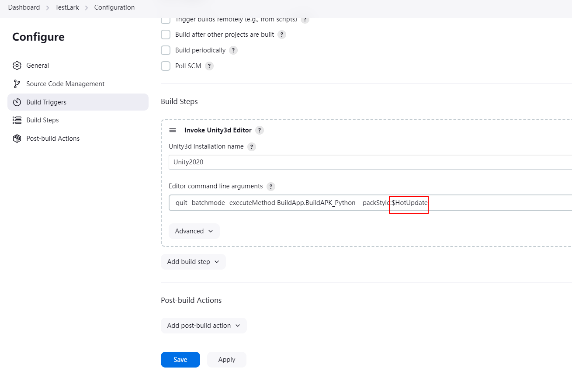Screen dimensions: 572x392
Task: Click the General gear icon in sidebar
Action: click(x=17, y=66)
